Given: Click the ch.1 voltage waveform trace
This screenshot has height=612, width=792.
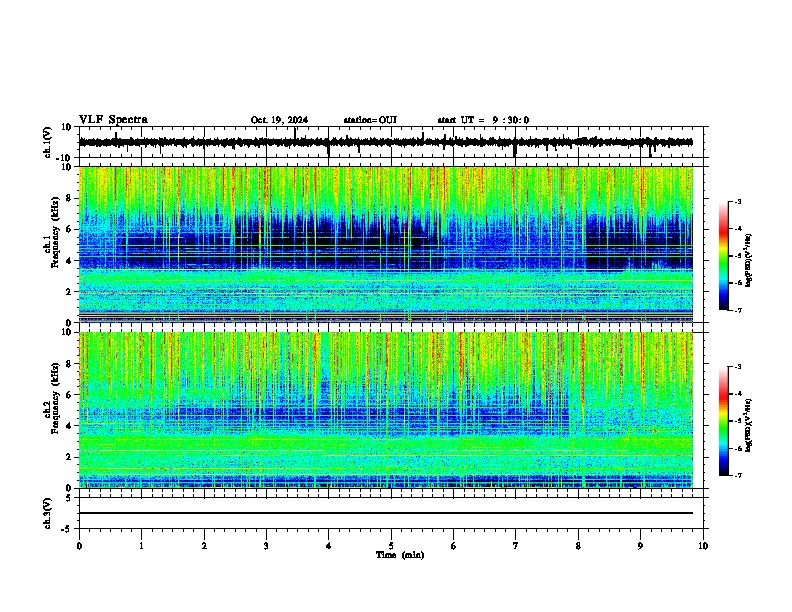Looking at the screenshot, I should click(x=386, y=142).
